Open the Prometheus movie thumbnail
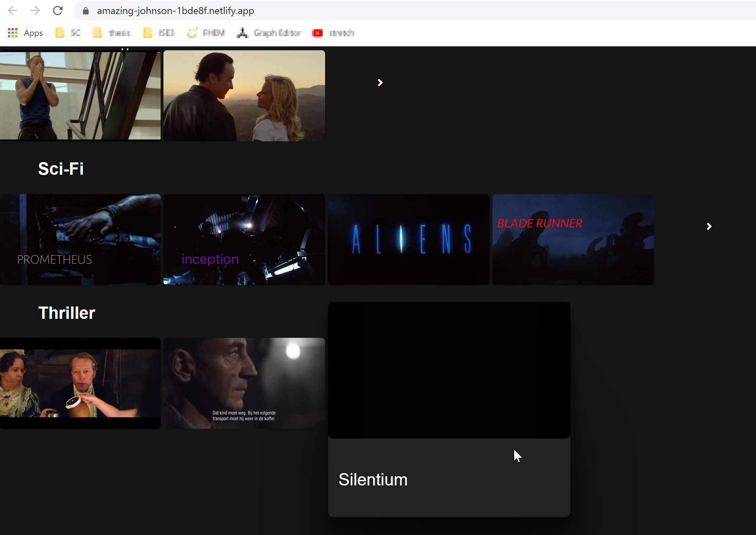 80,239
